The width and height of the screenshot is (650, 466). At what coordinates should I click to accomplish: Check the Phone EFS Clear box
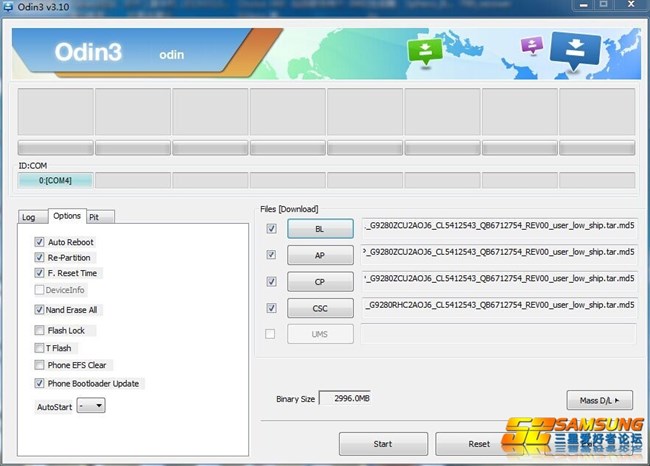pyautogui.click(x=39, y=365)
